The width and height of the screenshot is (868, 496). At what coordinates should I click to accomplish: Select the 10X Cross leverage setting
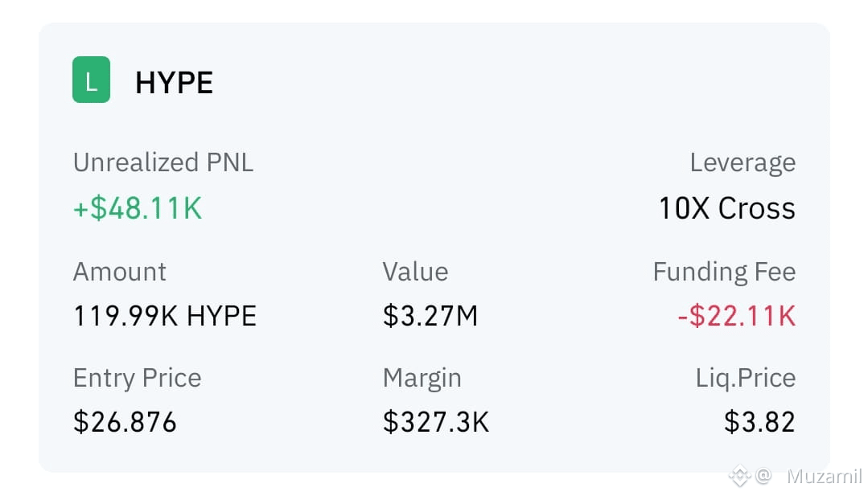[727, 208]
